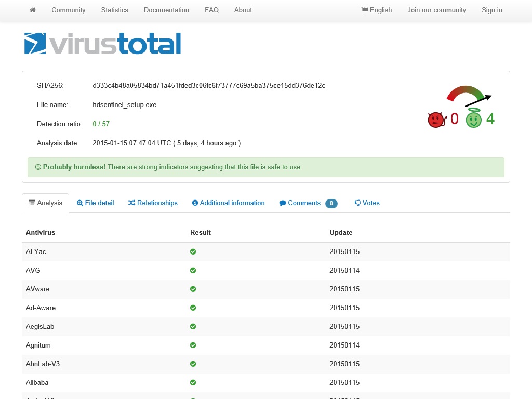Visit the FAQ page

point(212,10)
